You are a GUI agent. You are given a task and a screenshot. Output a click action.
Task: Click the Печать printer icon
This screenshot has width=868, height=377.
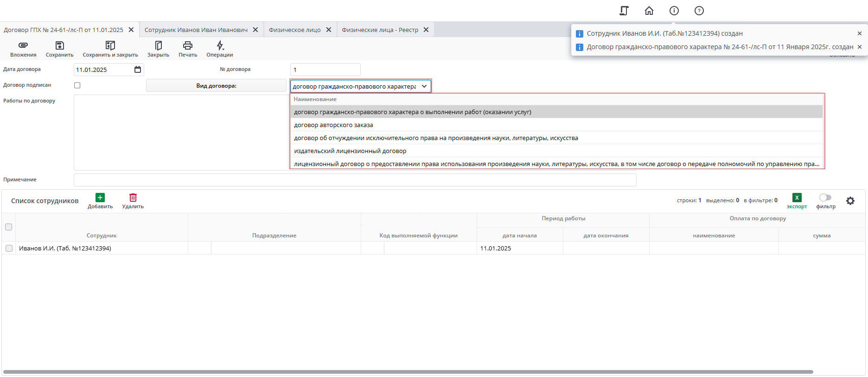click(187, 45)
